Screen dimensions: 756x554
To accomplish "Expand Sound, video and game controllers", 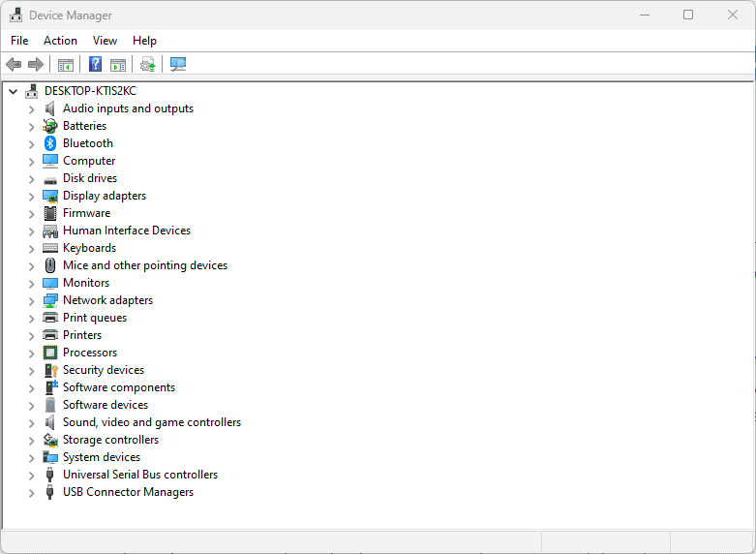I will point(31,422).
